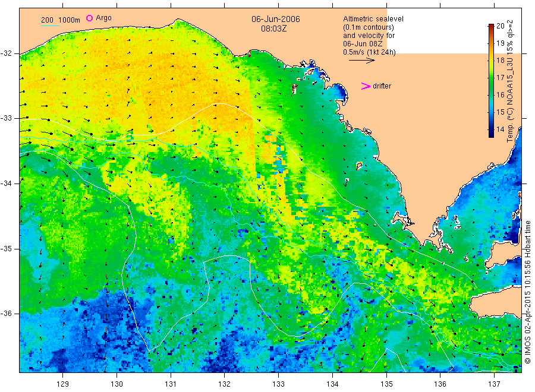The height and width of the screenshot is (392, 535).
Task: Click the 'and velocity for' legend line
Action: pos(369,36)
